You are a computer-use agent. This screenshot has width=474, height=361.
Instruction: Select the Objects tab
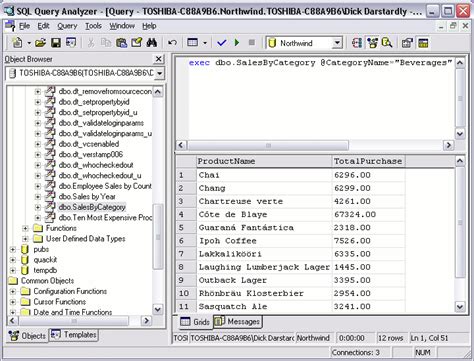click(x=27, y=336)
